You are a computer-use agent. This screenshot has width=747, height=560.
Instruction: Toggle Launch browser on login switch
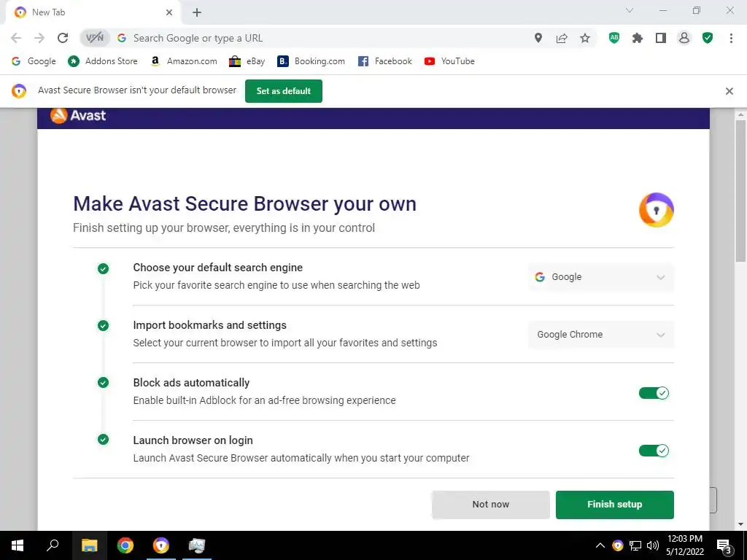tap(654, 451)
